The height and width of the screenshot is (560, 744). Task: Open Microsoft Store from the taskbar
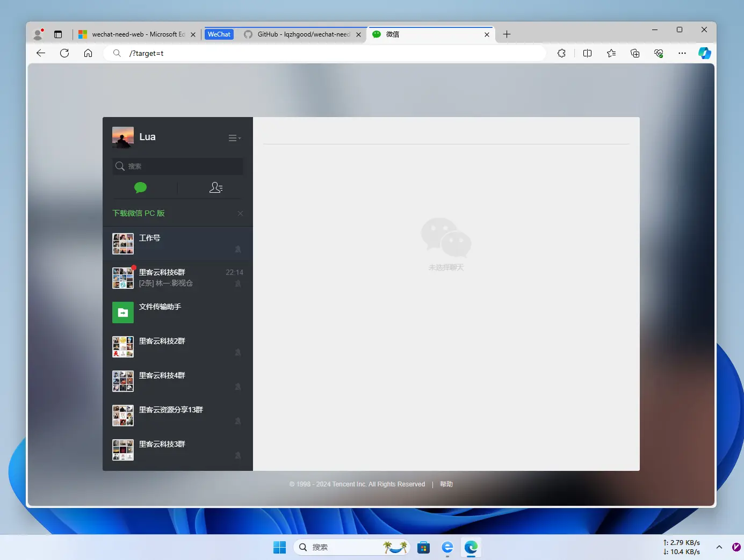(x=424, y=547)
